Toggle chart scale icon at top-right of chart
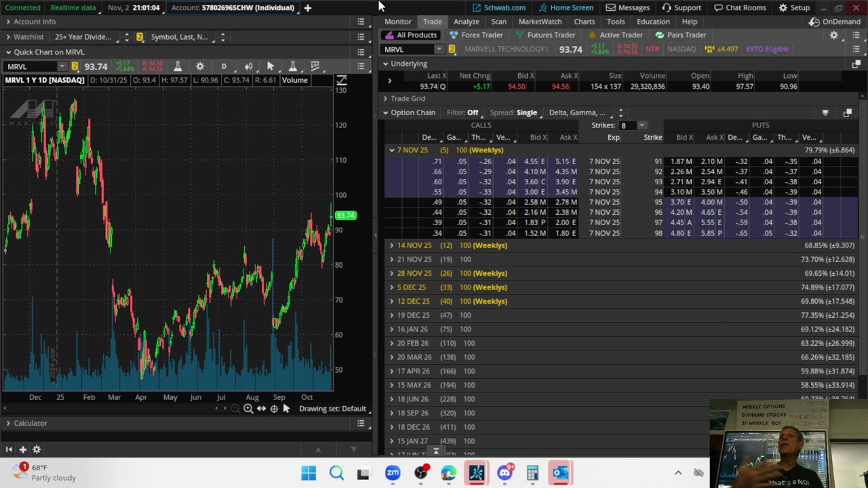Viewport: 868px width, 488px height. point(341,81)
